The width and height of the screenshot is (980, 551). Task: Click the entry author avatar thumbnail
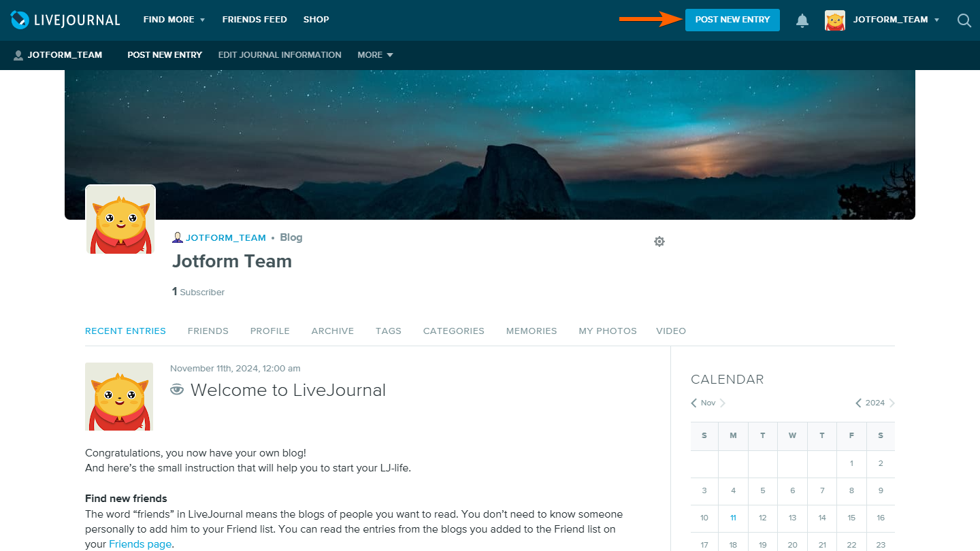point(119,397)
